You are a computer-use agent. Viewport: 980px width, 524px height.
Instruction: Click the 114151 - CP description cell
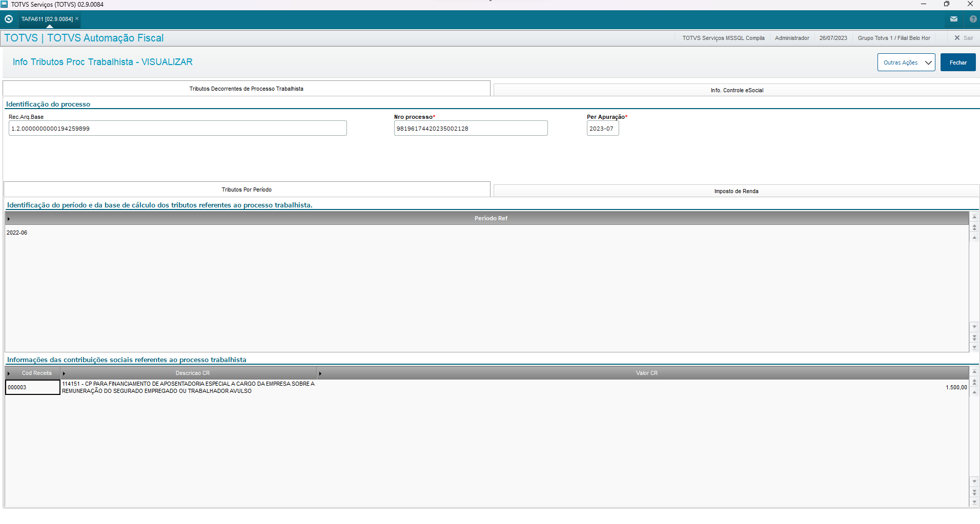(189, 387)
